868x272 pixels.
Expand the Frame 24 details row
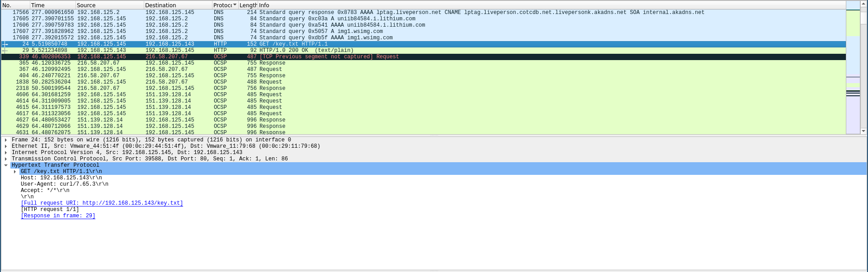coord(5,140)
